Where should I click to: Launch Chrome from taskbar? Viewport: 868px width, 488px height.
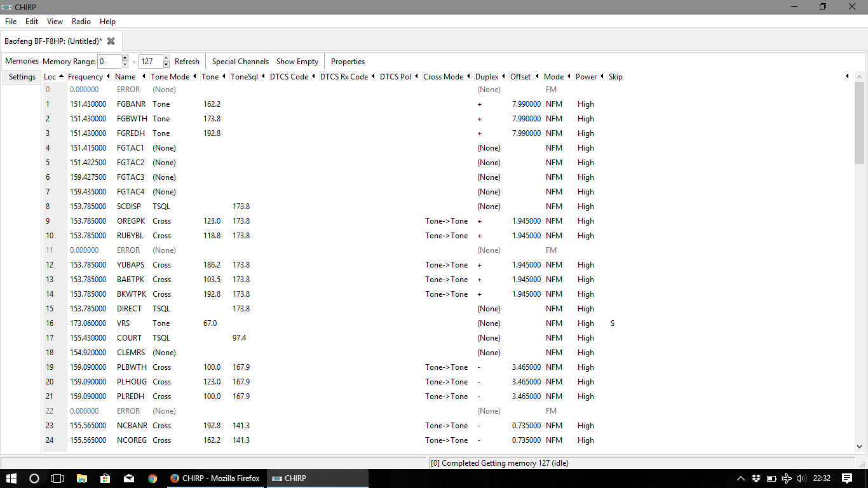152,478
